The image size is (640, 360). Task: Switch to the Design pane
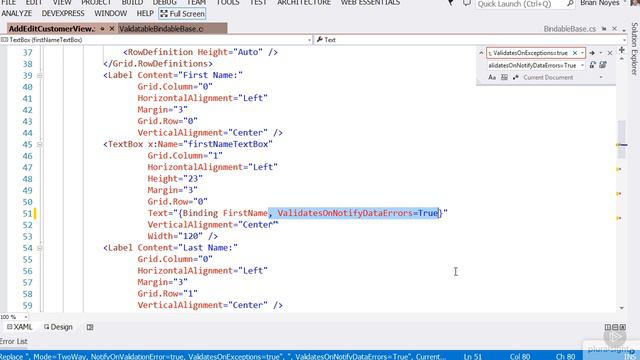click(58, 327)
